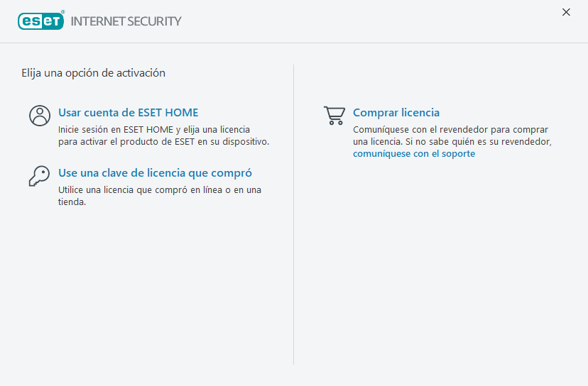Click 'Elija una opción de activación' heading
Viewport: 588px width, 386px height.
pyautogui.click(x=93, y=72)
